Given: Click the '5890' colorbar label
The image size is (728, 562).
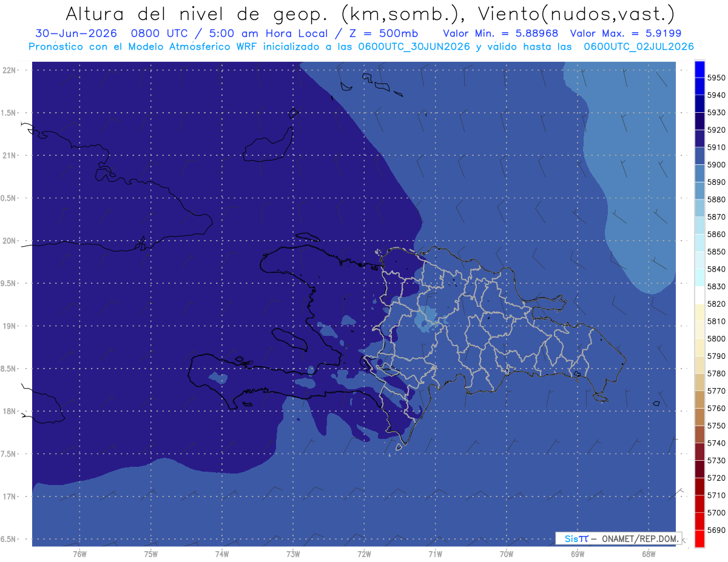Looking at the screenshot, I should tap(716, 182).
